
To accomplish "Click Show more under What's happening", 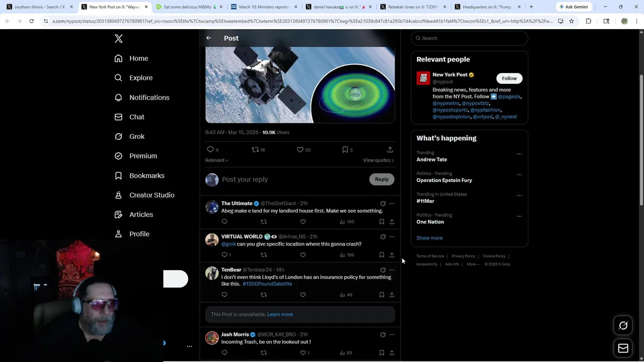I will point(429,238).
